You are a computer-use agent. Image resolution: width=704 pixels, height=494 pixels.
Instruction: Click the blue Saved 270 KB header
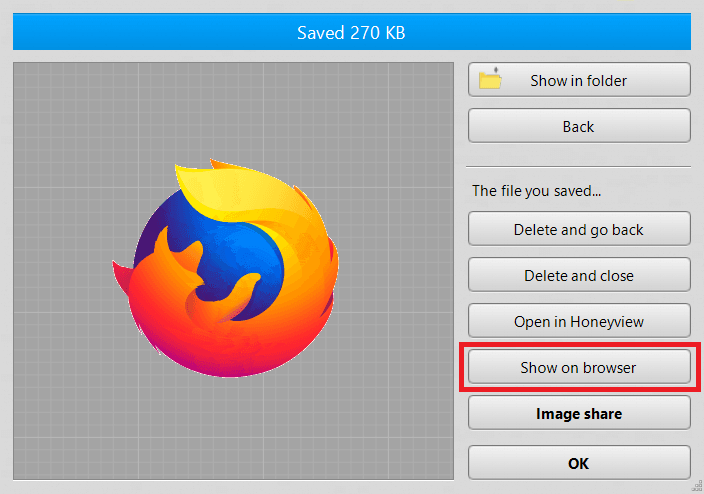[351, 32]
